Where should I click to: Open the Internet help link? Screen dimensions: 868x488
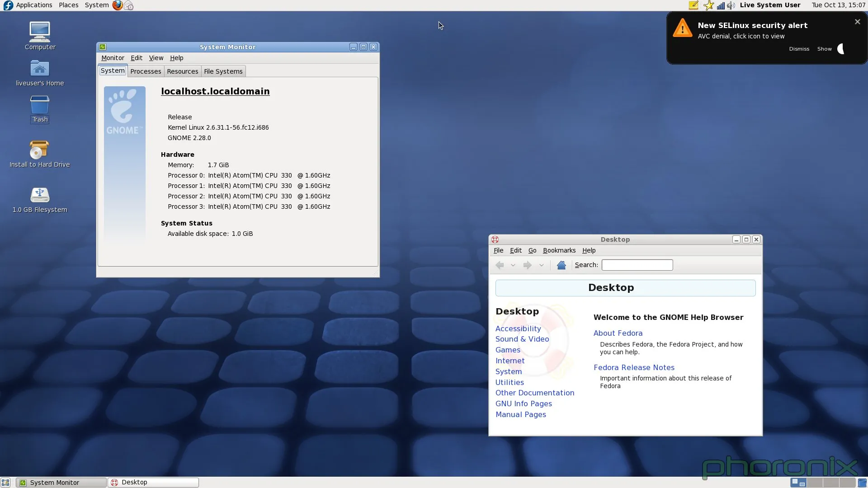click(x=510, y=361)
